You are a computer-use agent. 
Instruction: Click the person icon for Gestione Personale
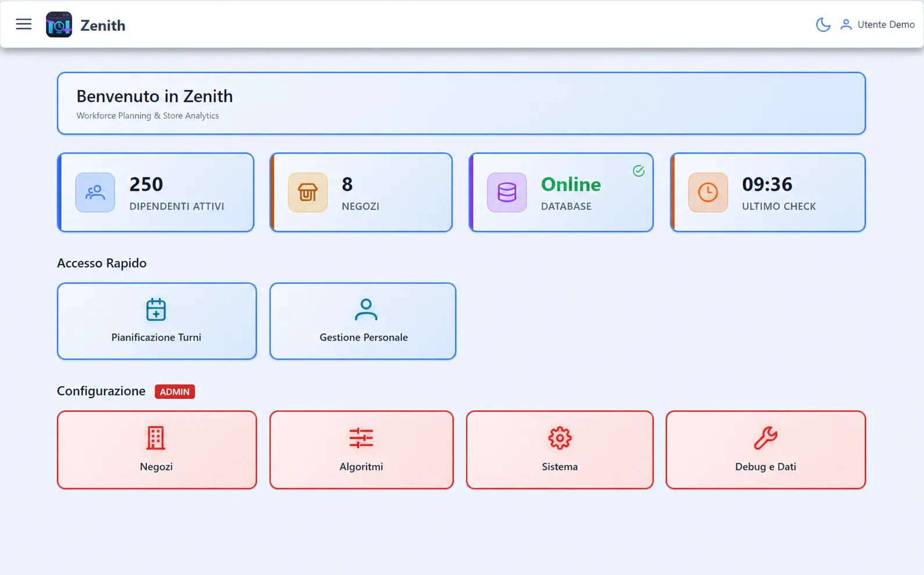click(x=366, y=310)
